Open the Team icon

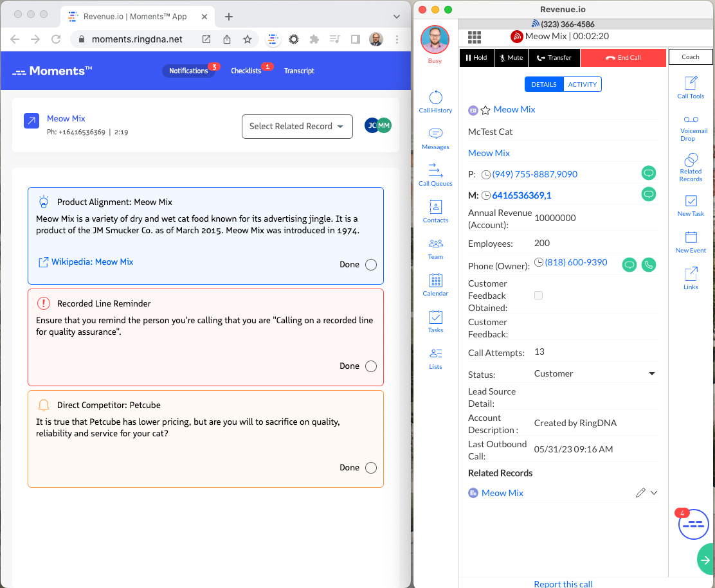coord(435,249)
